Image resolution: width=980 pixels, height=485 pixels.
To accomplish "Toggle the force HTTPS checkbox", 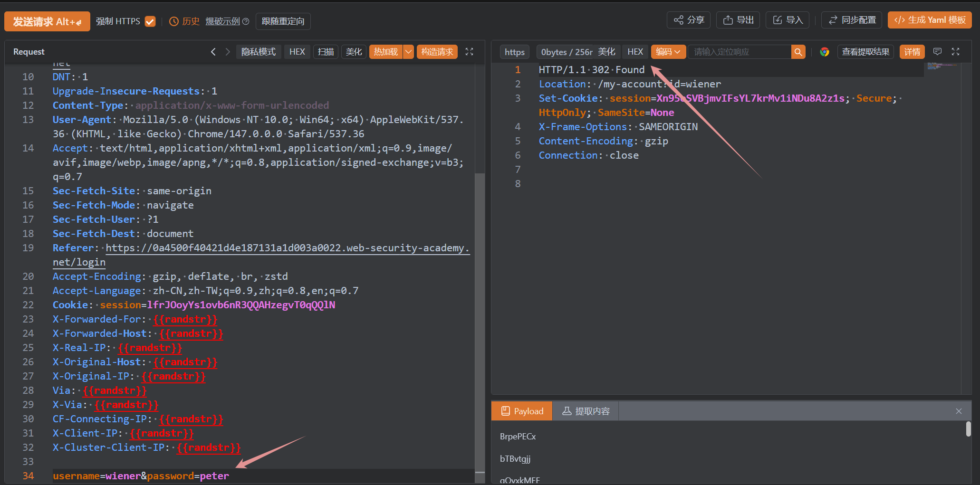I will (150, 21).
